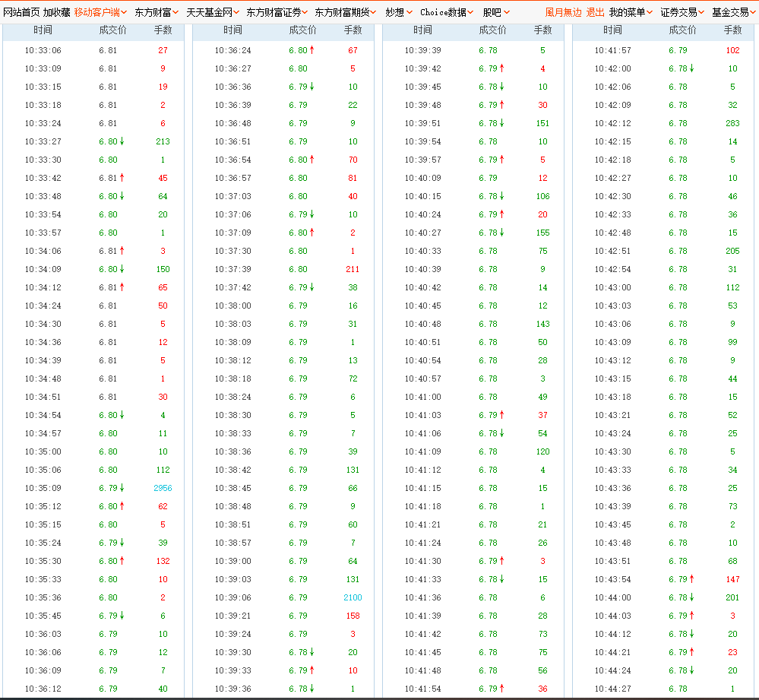
Task: Click the price 6.81 at 10:33:42
Action: (108, 178)
